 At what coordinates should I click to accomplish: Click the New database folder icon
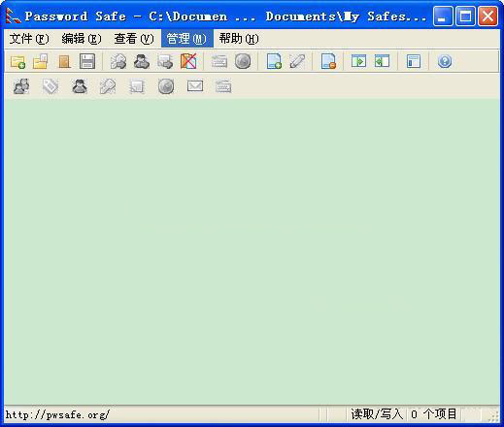pyautogui.click(x=17, y=61)
